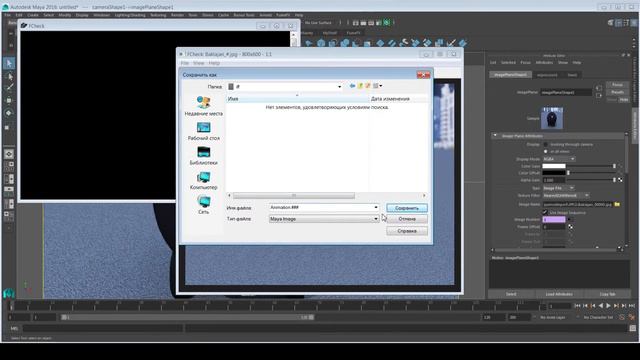Click image plane sample thumbnail

pos(552,118)
